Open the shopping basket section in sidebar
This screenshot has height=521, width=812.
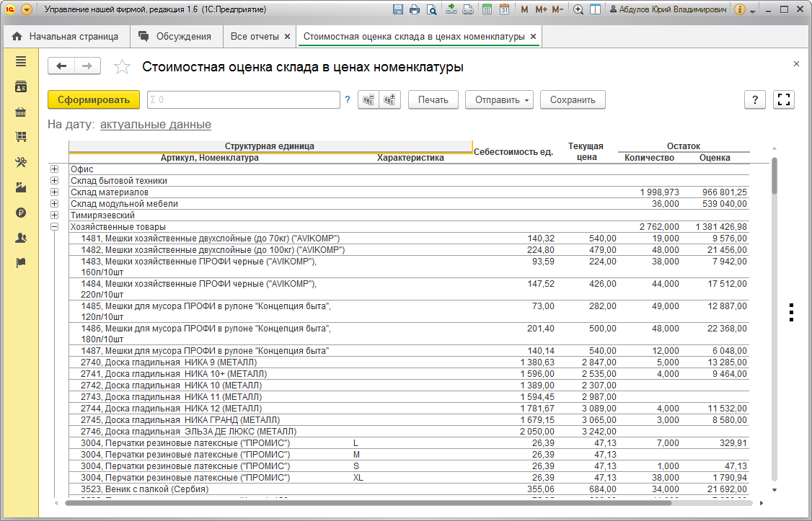tap(21, 112)
